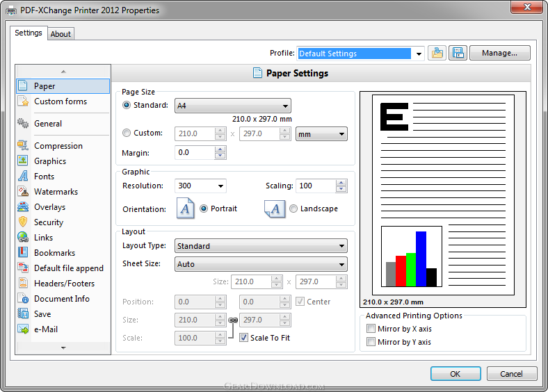
Task: Open the Headers/Footers icon
Action: tap(23, 283)
